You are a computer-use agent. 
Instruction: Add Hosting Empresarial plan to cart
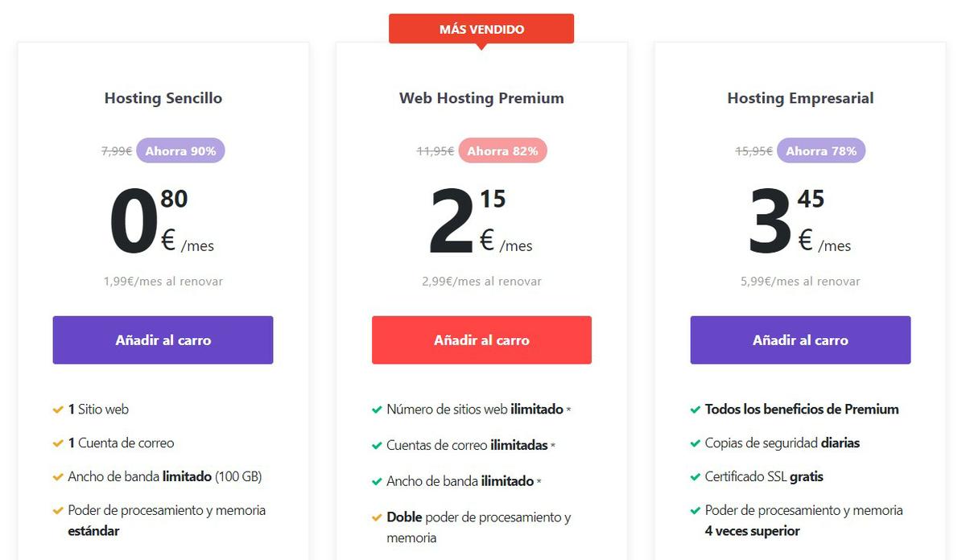[x=800, y=340]
